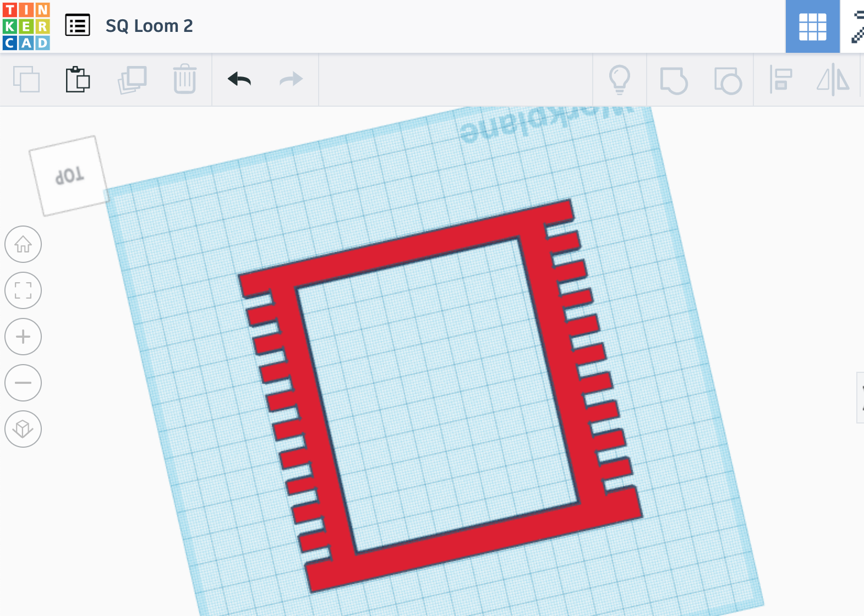Zoom in with the plus button
This screenshot has width=864, height=616.
[x=23, y=337]
